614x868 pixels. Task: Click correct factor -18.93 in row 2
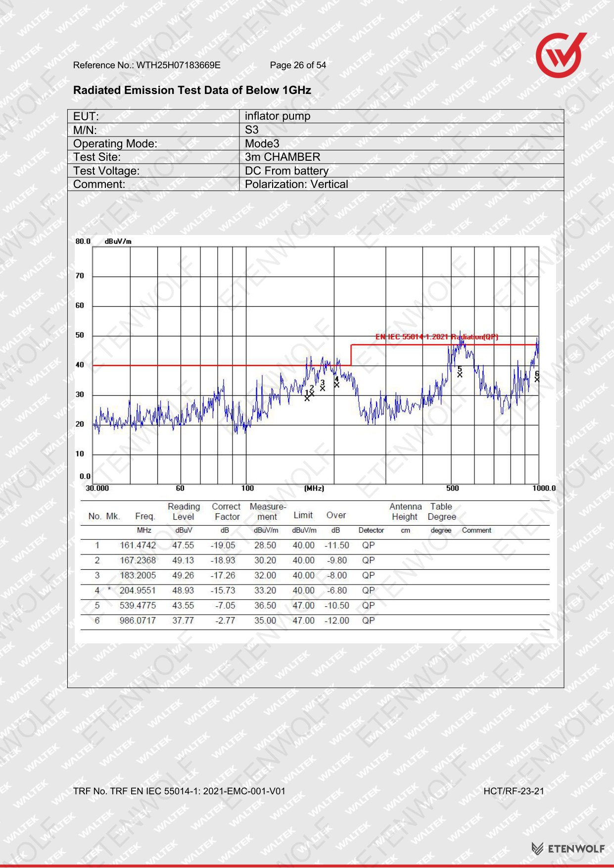click(x=223, y=560)
